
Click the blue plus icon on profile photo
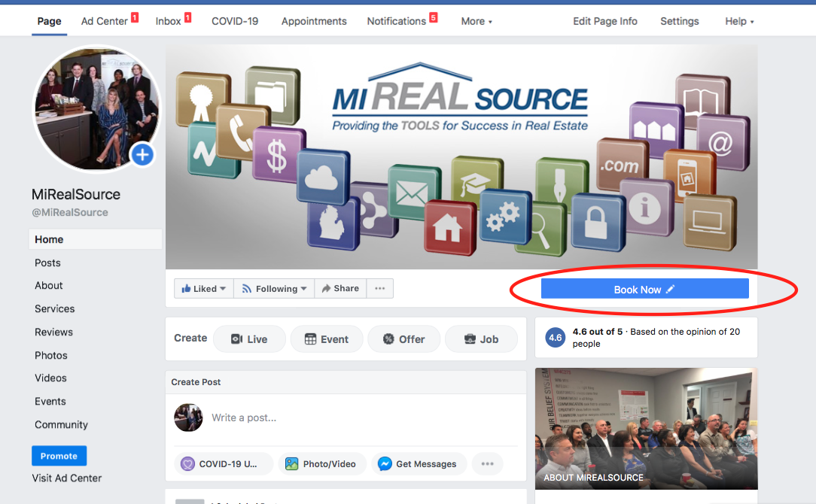(142, 154)
